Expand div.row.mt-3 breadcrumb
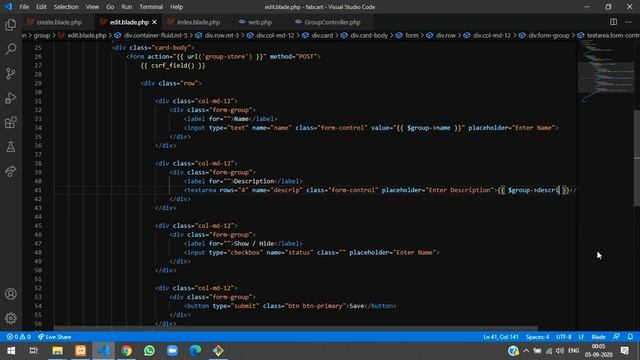The width and height of the screenshot is (640, 360). click(x=222, y=36)
